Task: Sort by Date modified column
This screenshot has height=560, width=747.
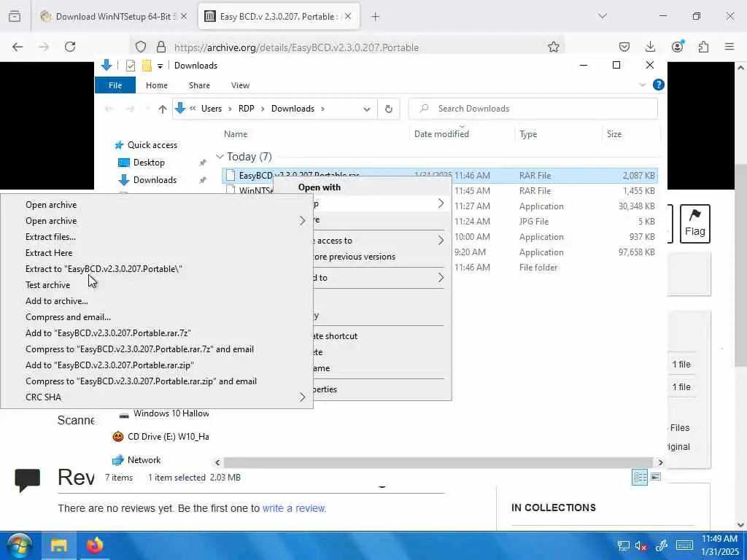Action: [441, 134]
